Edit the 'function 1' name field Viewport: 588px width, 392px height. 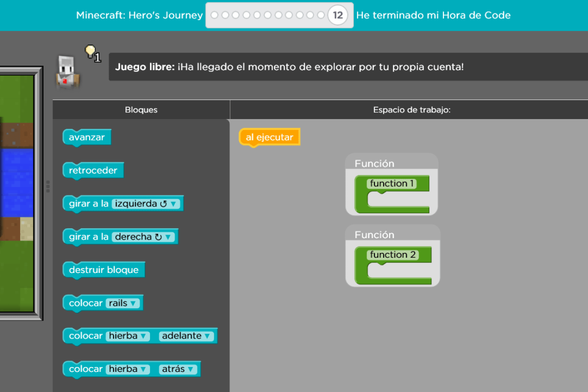coord(392,184)
